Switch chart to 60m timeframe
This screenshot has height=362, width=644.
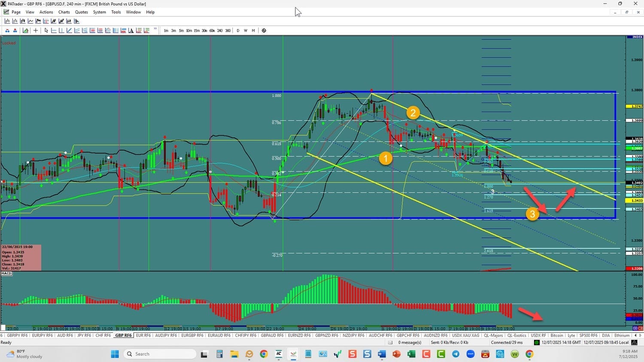tap(212, 30)
